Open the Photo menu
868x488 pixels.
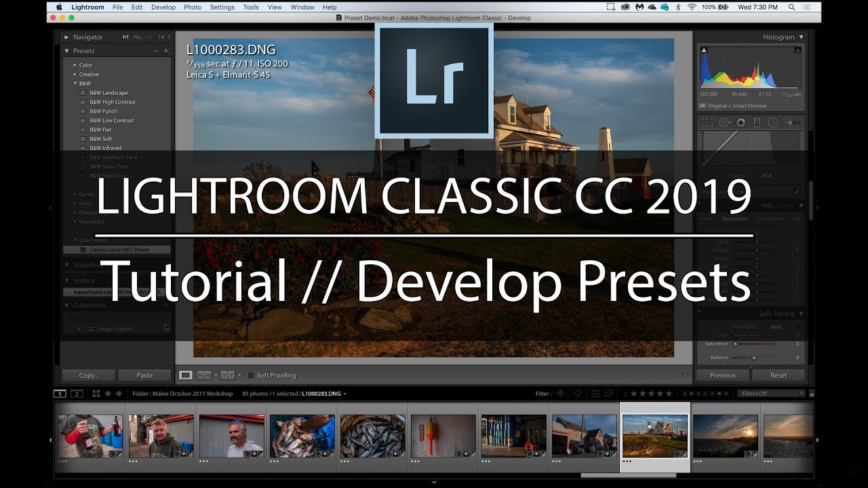[193, 7]
